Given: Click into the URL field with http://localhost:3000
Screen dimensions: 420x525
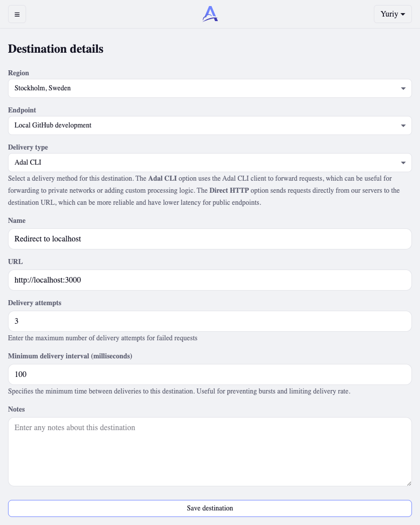Looking at the screenshot, I should point(210,280).
